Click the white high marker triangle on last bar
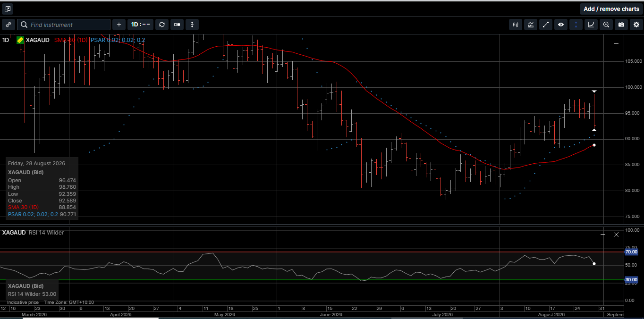The width and height of the screenshot is (644, 319). tap(594, 91)
